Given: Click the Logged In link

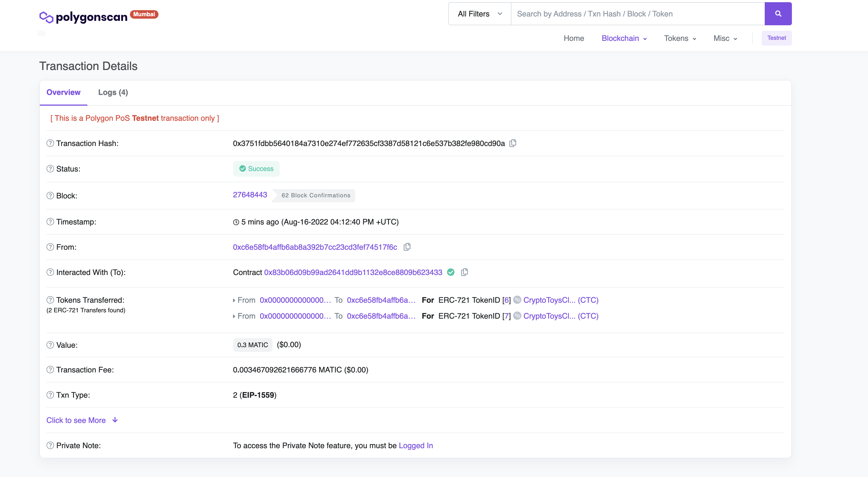Looking at the screenshot, I should (x=416, y=445).
